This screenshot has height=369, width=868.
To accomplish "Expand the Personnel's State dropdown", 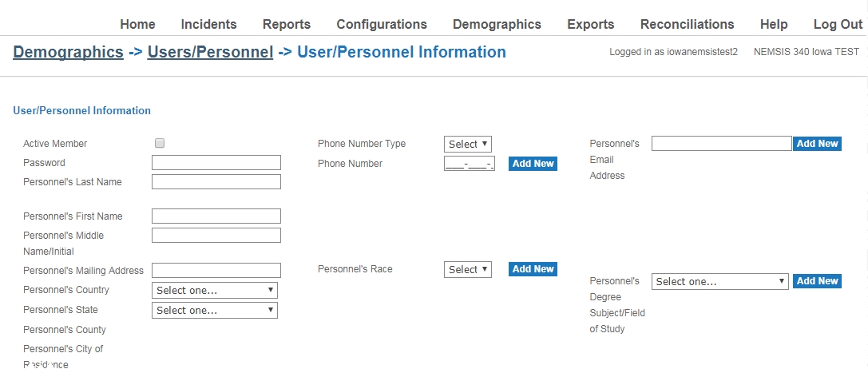I will (x=215, y=310).
